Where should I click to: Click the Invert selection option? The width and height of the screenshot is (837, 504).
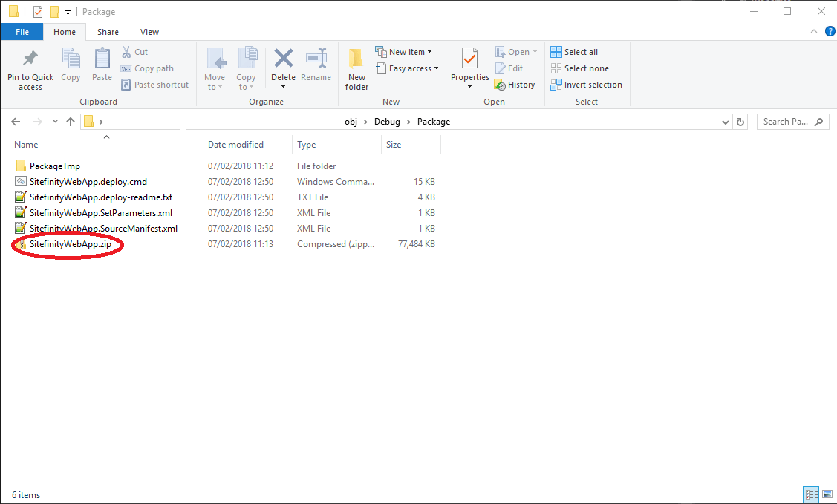[587, 85]
